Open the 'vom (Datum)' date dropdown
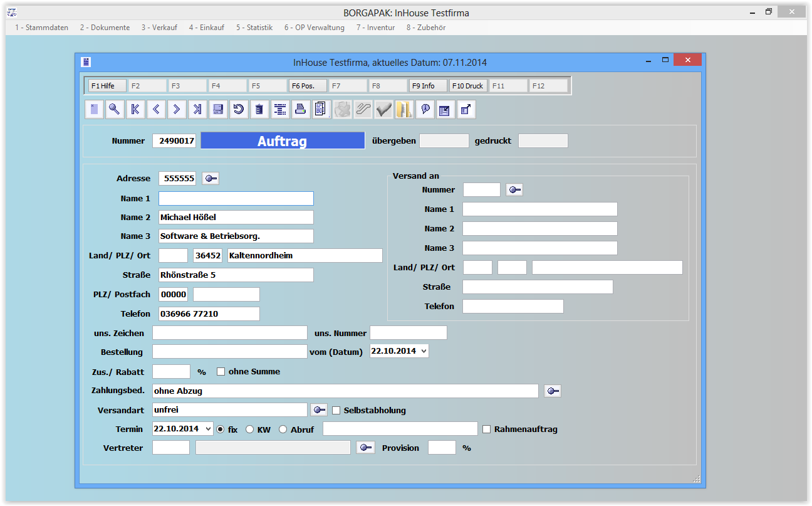 tap(424, 351)
